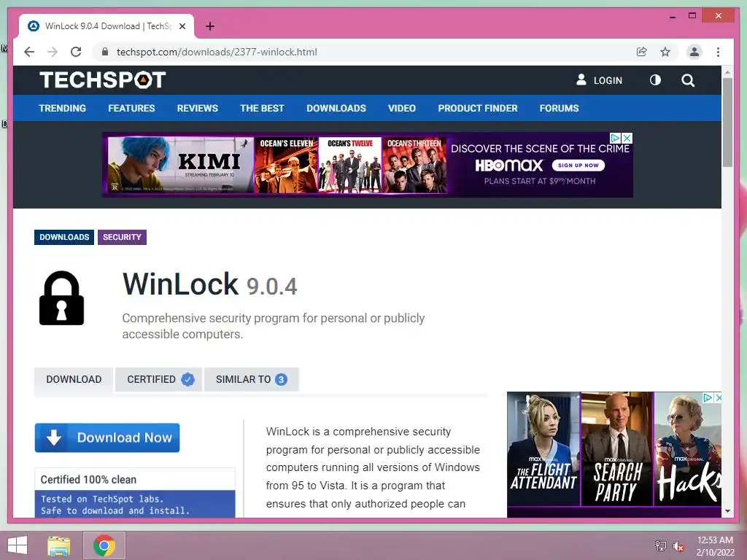Click the page vertical scrollbar thumb
This screenshot has width=747, height=560.
pyautogui.click(x=727, y=122)
